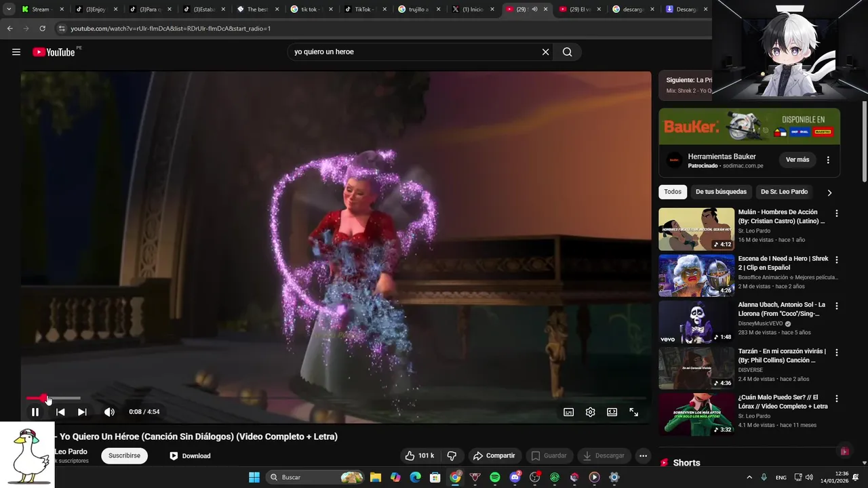Open the ¿Cuán Malo Puedo Ser? thumbnail

click(696, 414)
